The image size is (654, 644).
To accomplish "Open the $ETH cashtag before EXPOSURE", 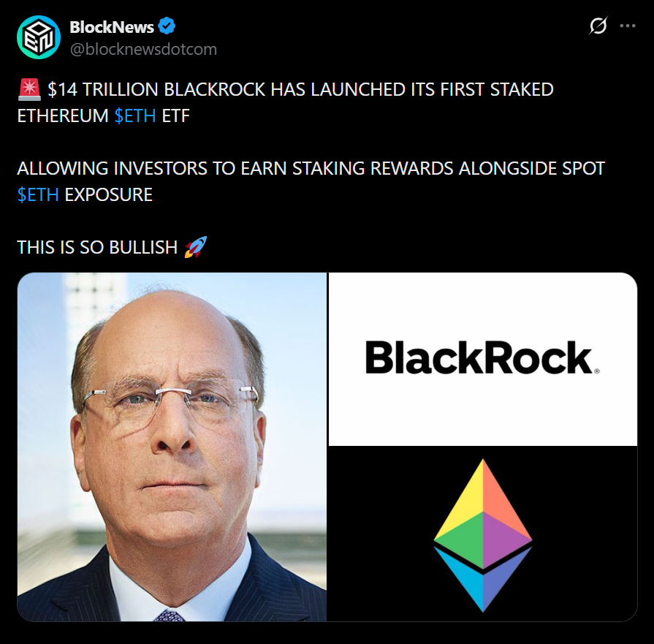I will [38, 194].
